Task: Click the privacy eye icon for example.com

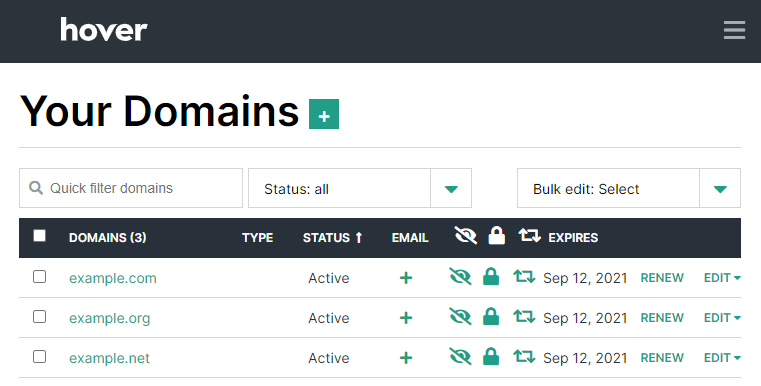Action: click(x=460, y=277)
